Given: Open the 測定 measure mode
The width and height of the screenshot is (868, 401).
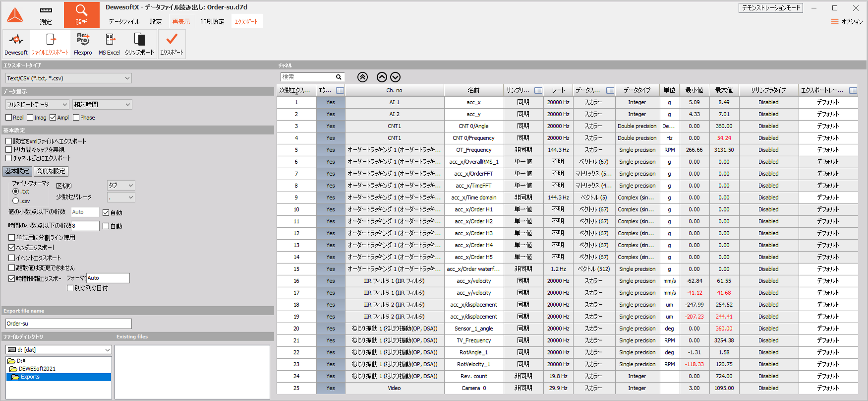Looking at the screenshot, I should 46,15.
